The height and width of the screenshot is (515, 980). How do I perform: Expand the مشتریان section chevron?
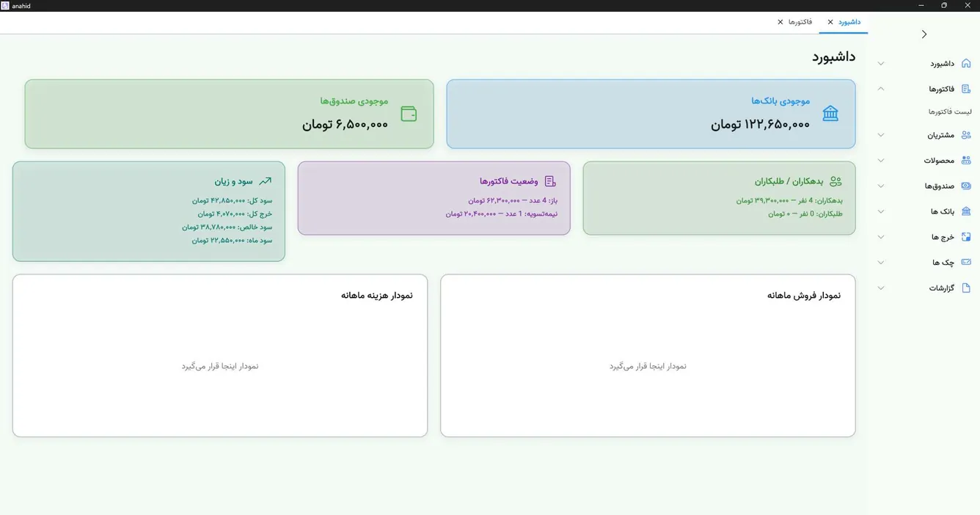point(881,135)
